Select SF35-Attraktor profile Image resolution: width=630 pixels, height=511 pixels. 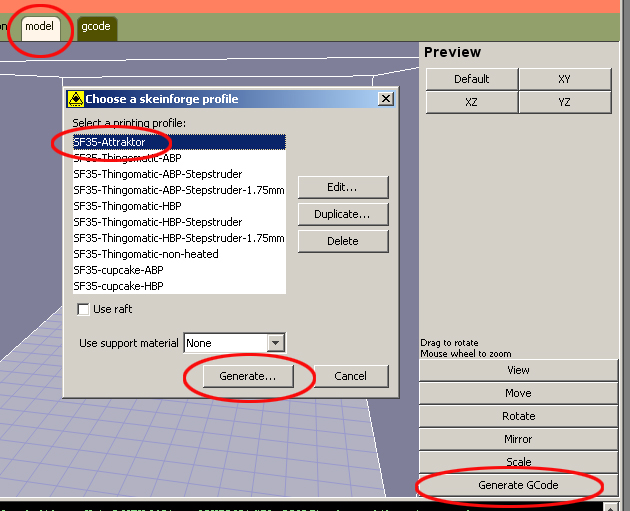[109, 142]
